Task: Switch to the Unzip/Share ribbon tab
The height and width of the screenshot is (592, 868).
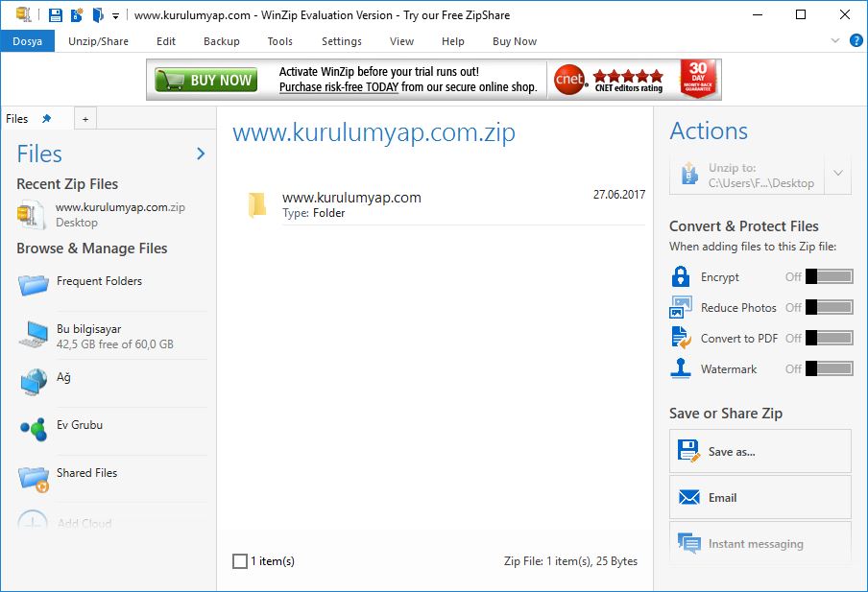Action: coord(99,41)
